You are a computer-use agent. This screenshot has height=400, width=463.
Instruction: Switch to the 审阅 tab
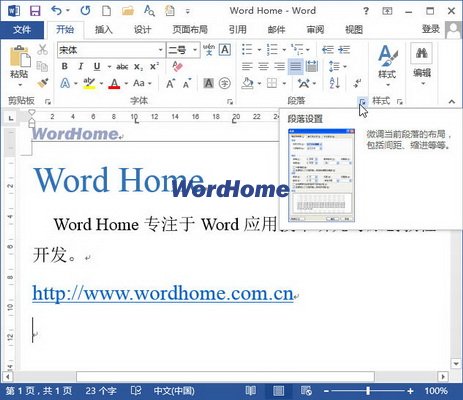point(315,30)
